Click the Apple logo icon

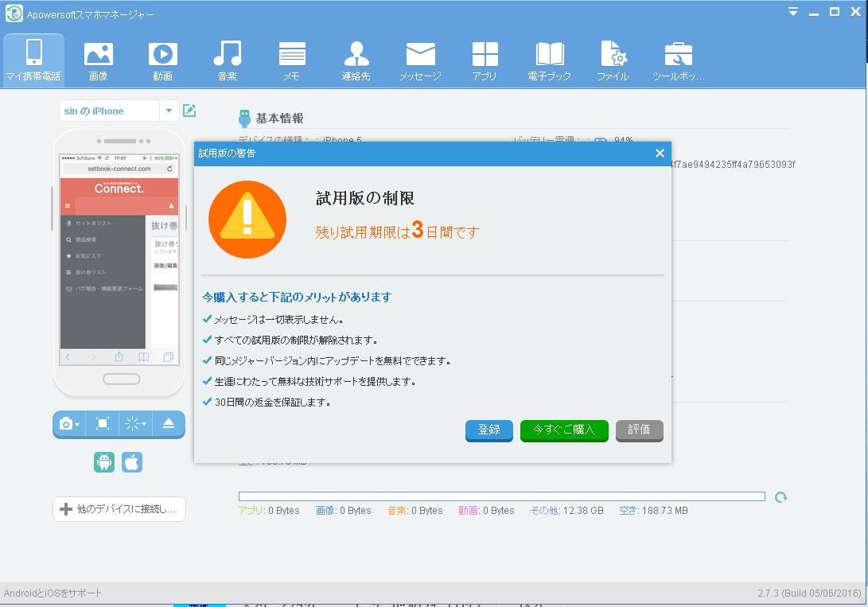[132, 462]
